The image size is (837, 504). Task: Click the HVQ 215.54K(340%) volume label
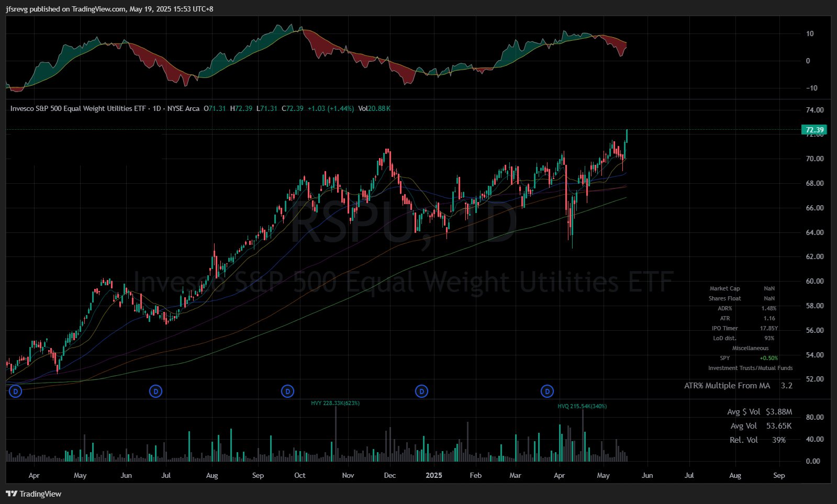click(x=582, y=406)
